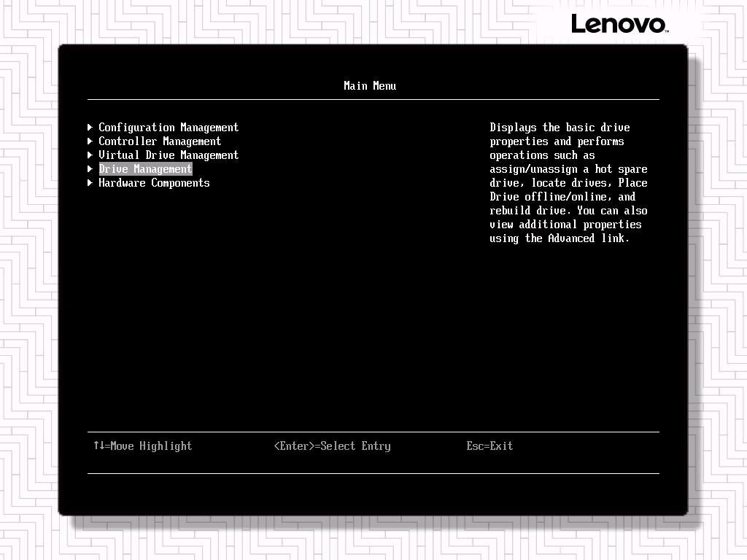Click Esc=Exit in the footer
747x560 pixels.
pos(489,446)
